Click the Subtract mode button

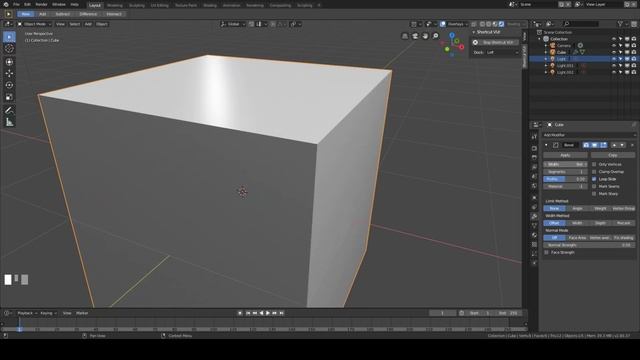tap(62, 14)
